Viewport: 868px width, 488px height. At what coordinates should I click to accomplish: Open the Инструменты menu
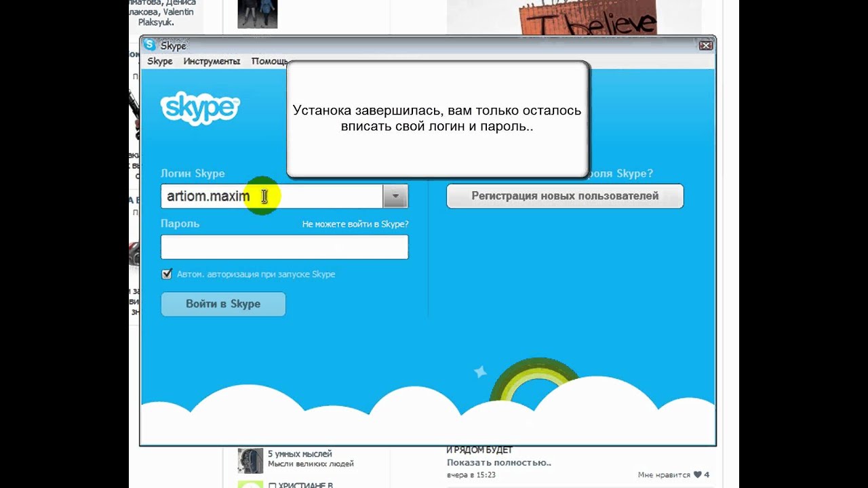tap(212, 61)
